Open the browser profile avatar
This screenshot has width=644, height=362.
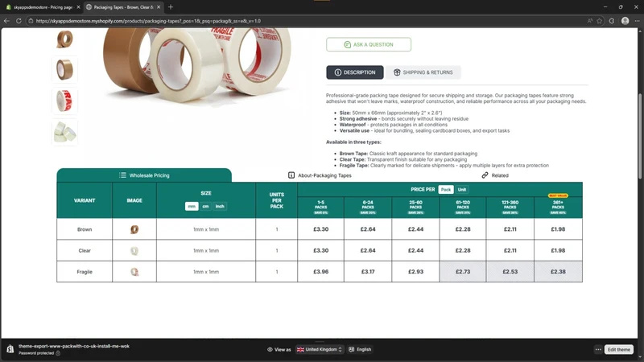[625, 21]
